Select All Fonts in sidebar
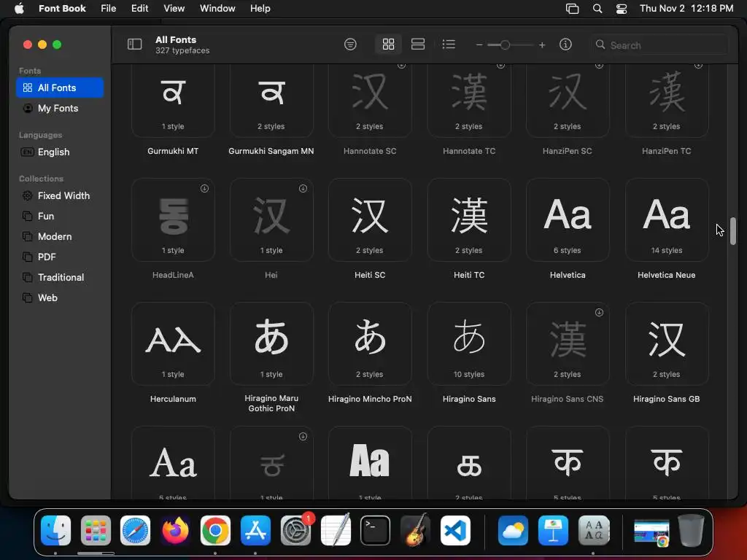Viewport: 747px width, 560px height. tap(60, 87)
